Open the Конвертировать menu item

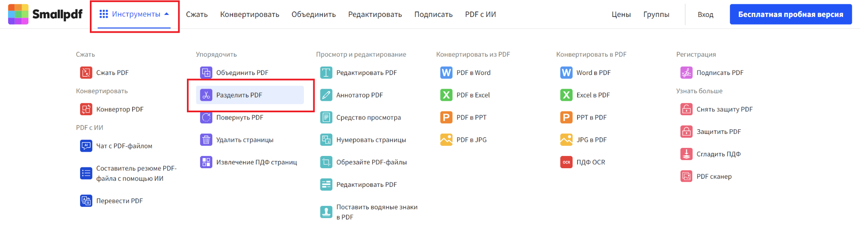tap(249, 14)
